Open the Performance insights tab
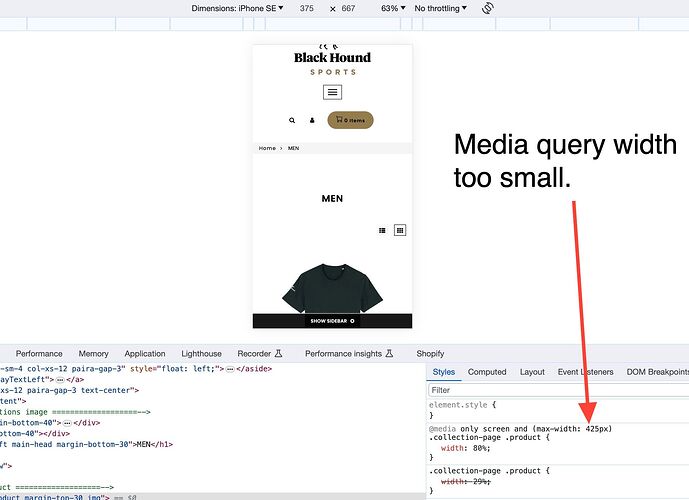 (349, 354)
